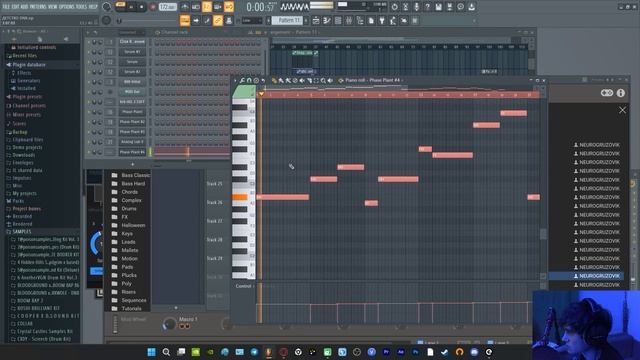Click the info icon in right panel
This screenshot has height=360, width=640.
pos(621,93)
